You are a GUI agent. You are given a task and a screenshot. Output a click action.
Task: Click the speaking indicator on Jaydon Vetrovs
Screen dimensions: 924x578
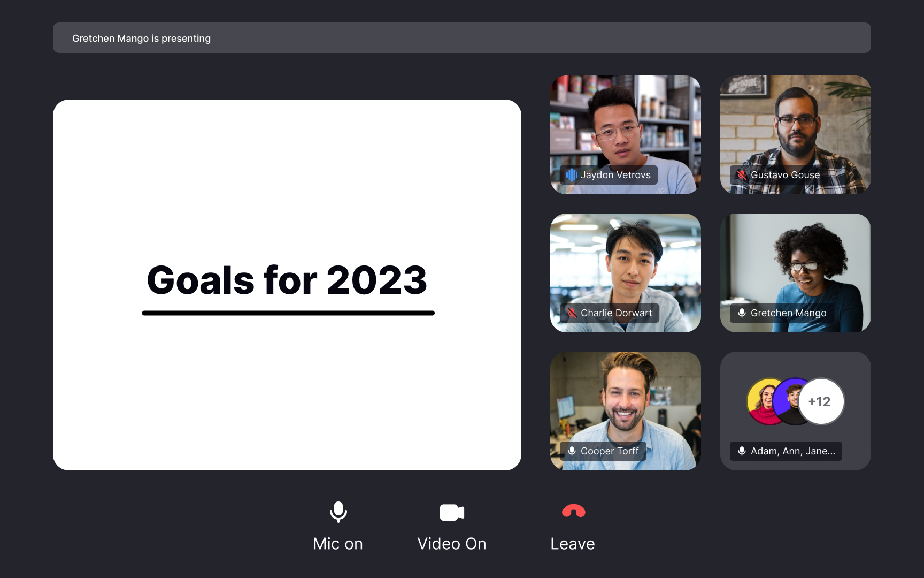click(572, 175)
